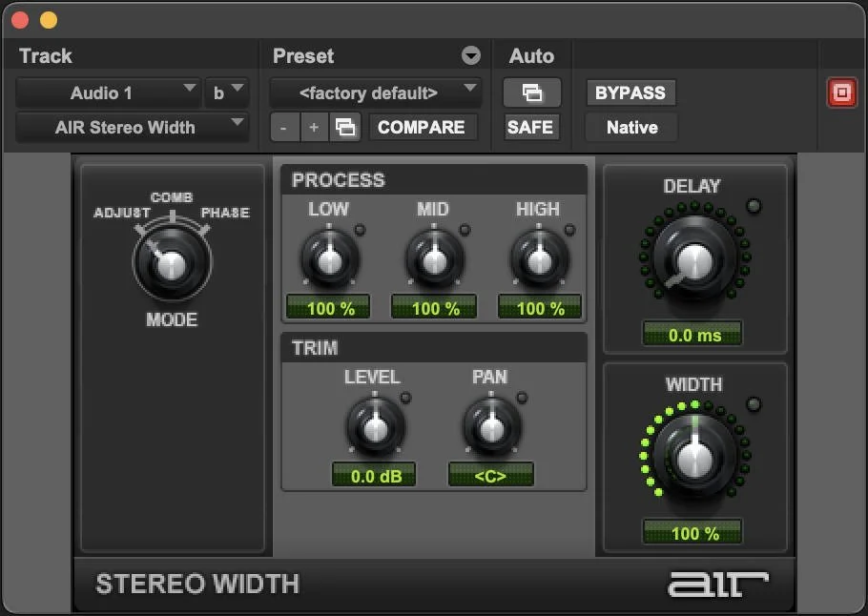Minimize window with the yellow button

coord(49,20)
